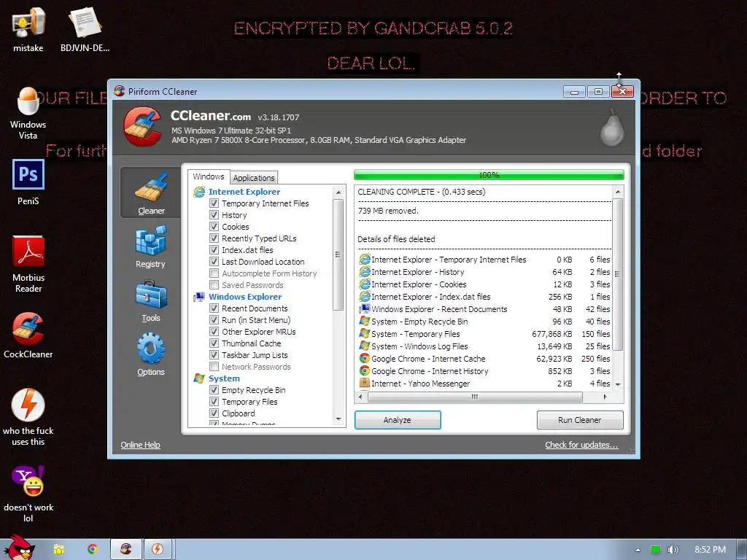Open the folder icon in the taskbar

pyautogui.click(x=59, y=550)
